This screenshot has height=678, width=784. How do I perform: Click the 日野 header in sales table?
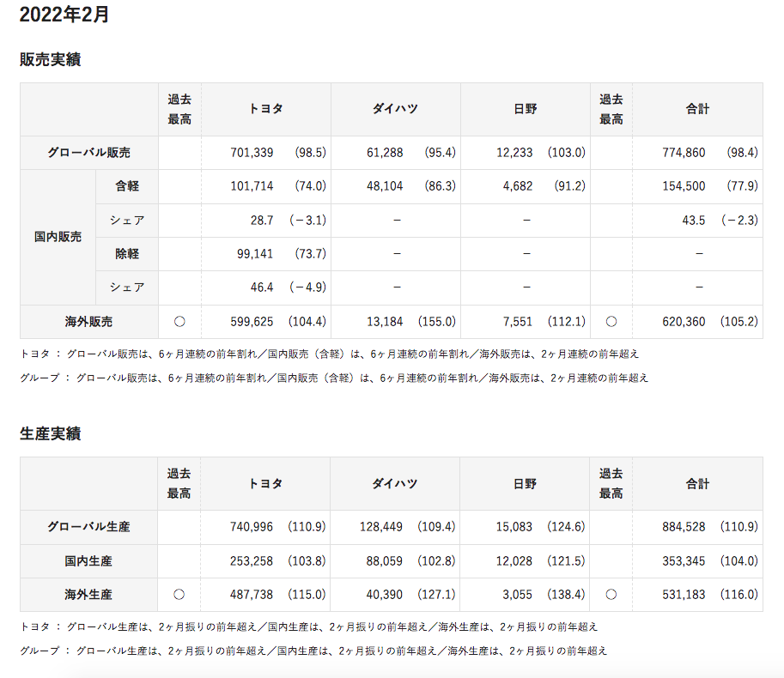point(525,109)
